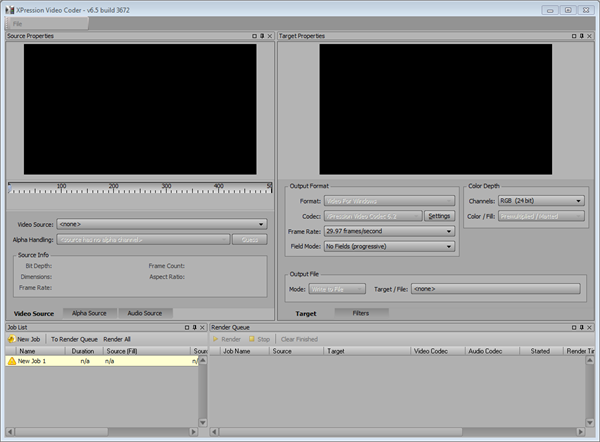
Task: Open the Codec dropdown
Action: [x=373, y=216]
